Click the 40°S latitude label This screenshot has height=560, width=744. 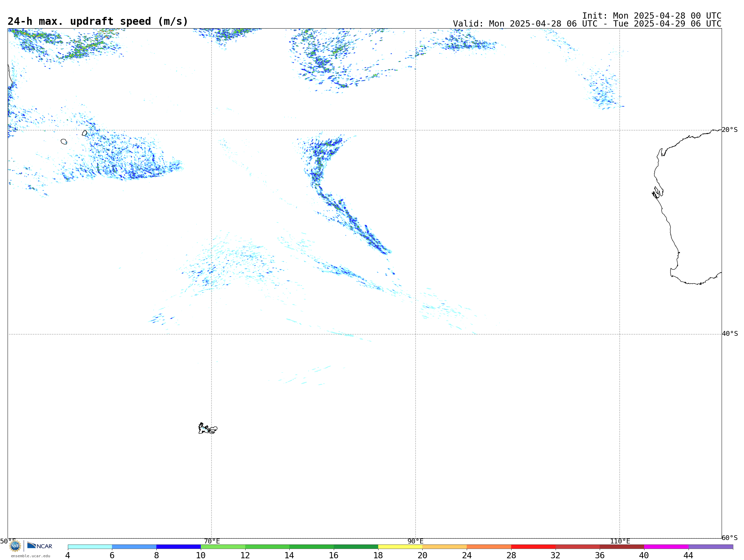pos(730,334)
